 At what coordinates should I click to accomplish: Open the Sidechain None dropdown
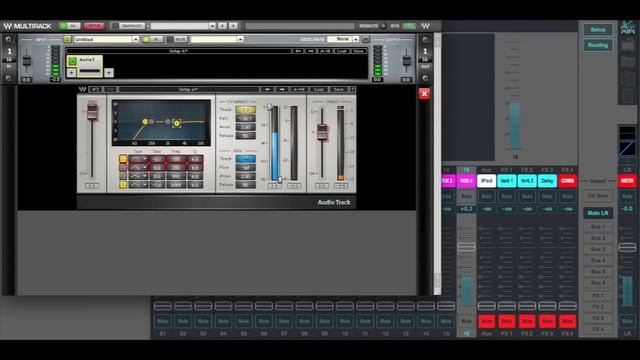pyautogui.click(x=356, y=39)
